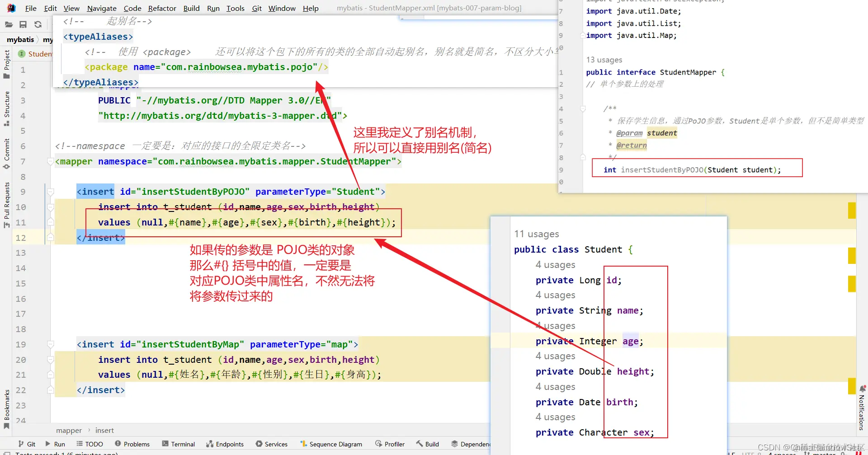Open the Bookmarks tool window
868x455 pixels.
(6, 409)
